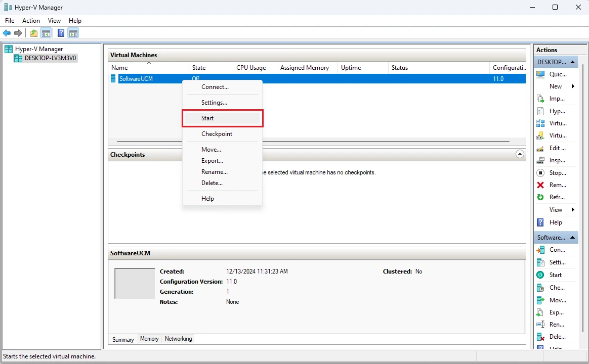This screenshot has width=589, height=364.
Task: Sort by the Status column header
Action: coord(439,68)
